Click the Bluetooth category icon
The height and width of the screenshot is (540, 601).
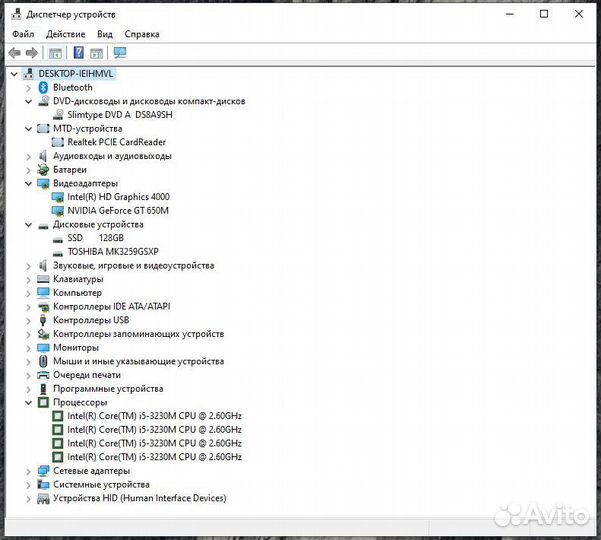pos(43,87)
